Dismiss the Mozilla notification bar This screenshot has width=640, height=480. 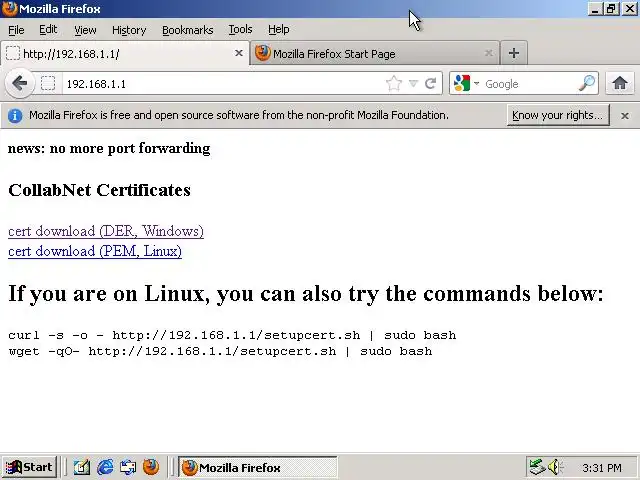(x=624, y=116)
